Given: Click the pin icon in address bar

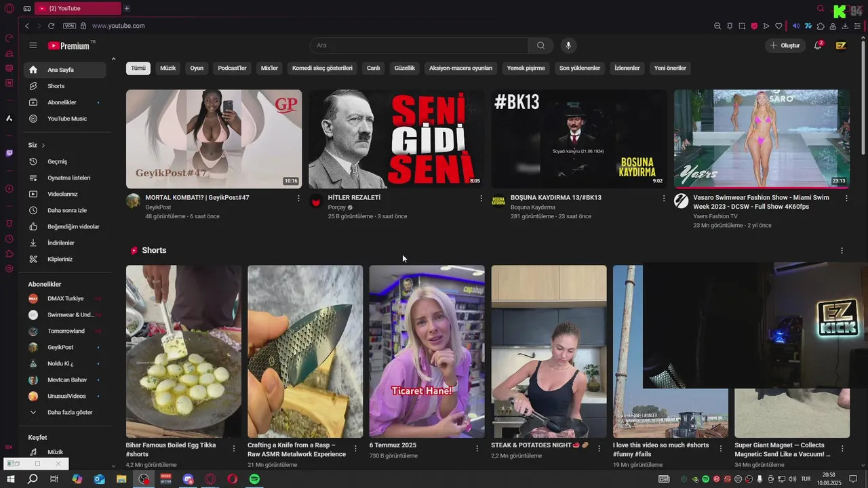Looking at the screenshot, I should tap(730, 26).
